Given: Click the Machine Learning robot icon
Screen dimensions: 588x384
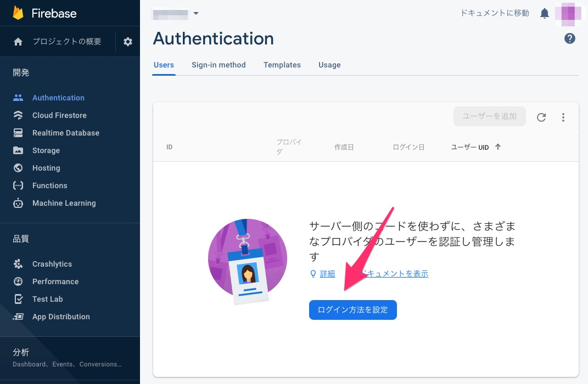Looking at the screenshot, I should pos(18,203).
